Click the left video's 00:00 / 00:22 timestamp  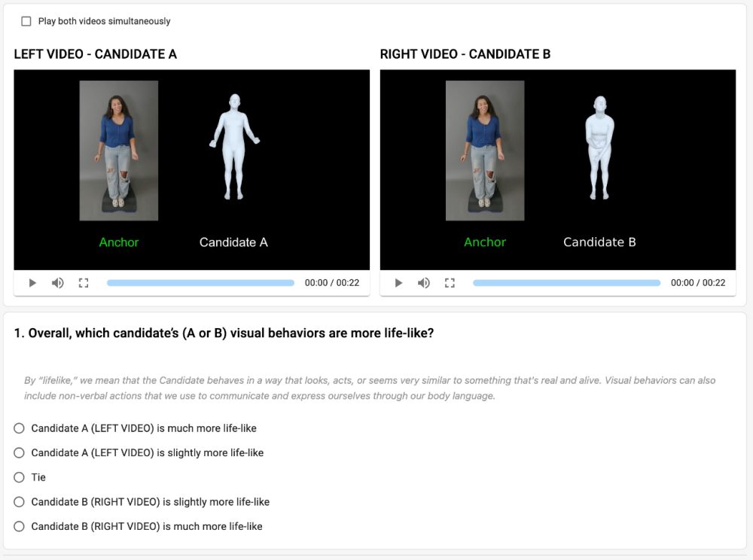click(x=332, y=283)
